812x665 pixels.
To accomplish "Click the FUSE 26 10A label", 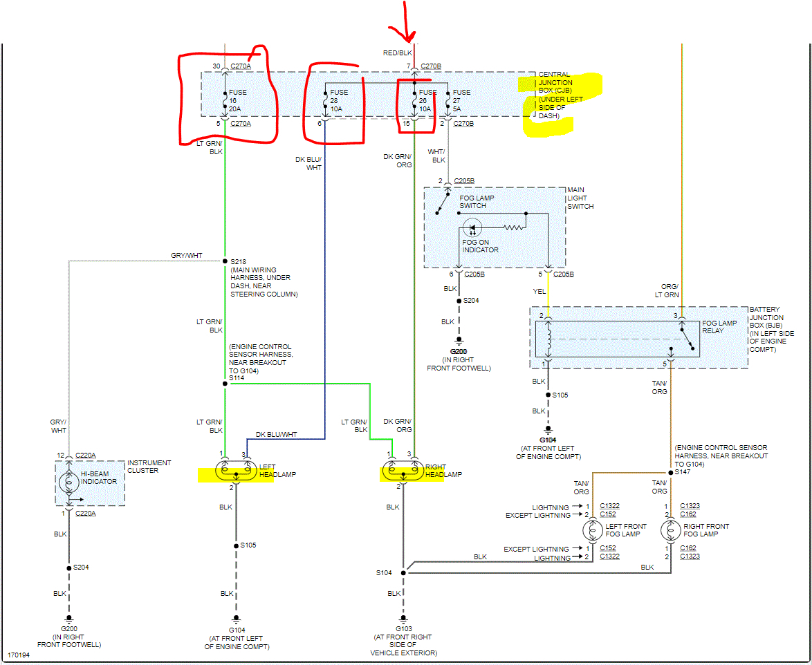I will (428, 100).
